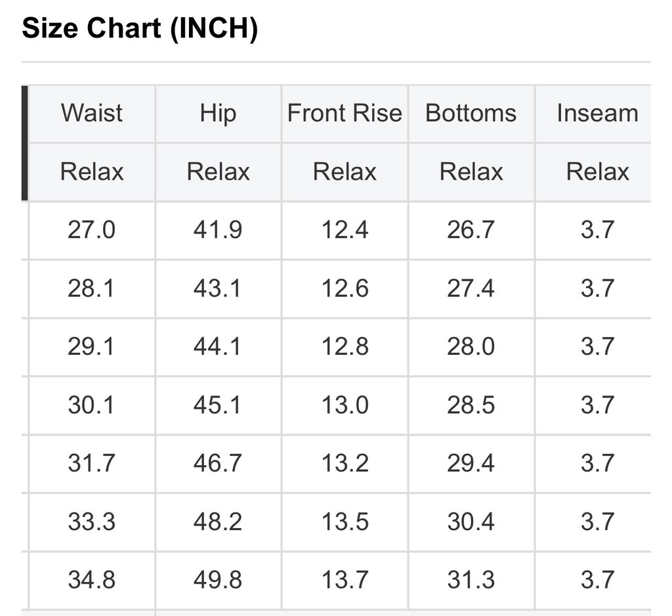Select waist value 34.8 cell
This screenshot has width=672, height=616.
point(92,580)
